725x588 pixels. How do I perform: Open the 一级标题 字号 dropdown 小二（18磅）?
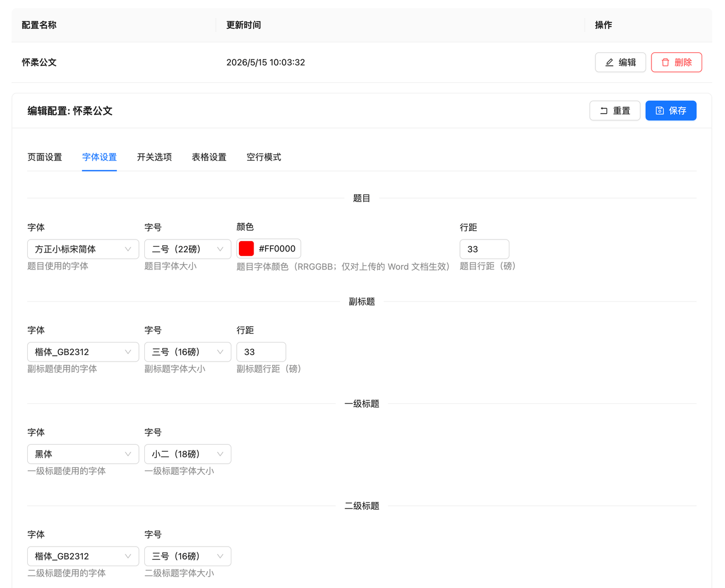click(x=188, y=454)
